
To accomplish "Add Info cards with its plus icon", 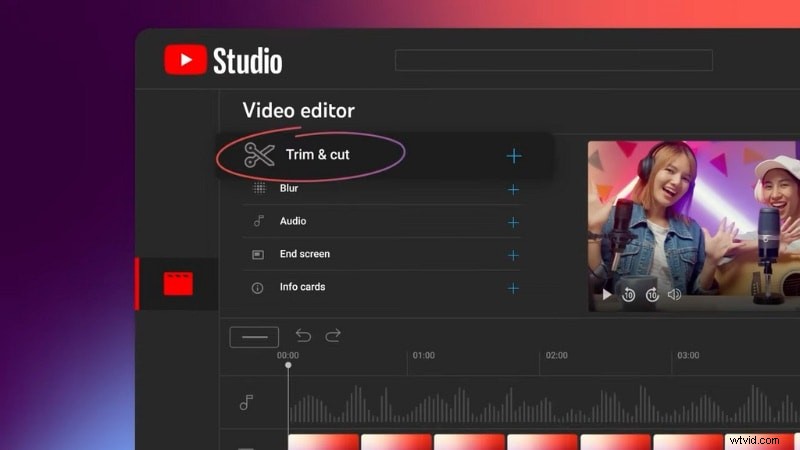I will pyautogui.click(x=513, y=288).
